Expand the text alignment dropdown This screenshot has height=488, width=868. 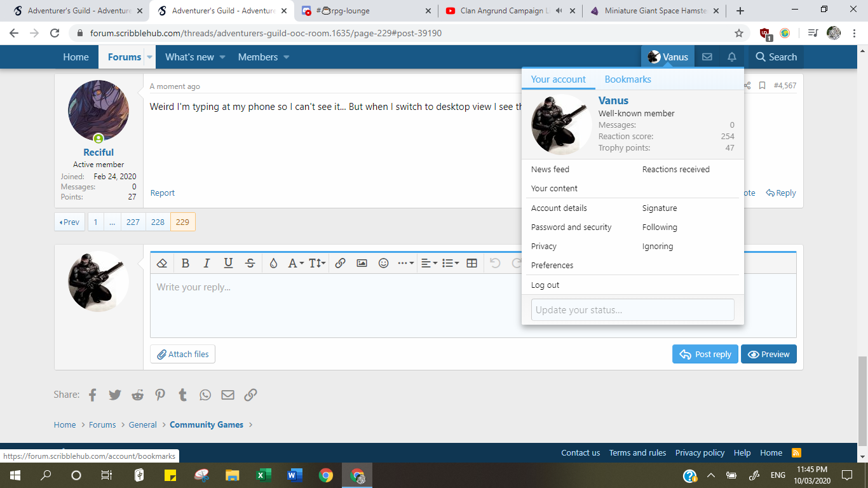[429, 263]
